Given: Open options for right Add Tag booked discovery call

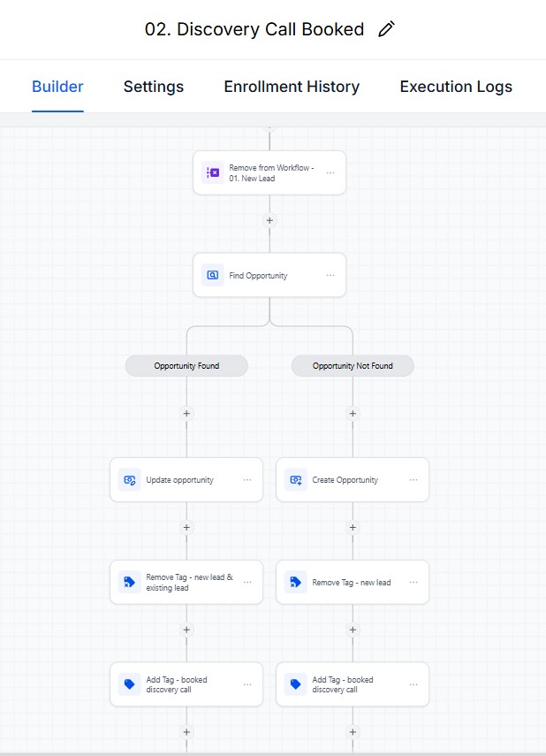Looking at the screenshot, I should [x=413, y=684].
